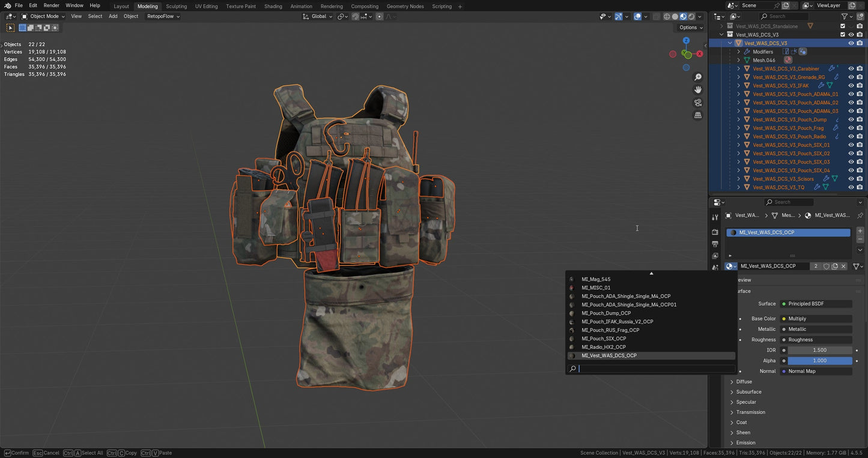Open the Add menu in viewport header

(x=113, y=16)
